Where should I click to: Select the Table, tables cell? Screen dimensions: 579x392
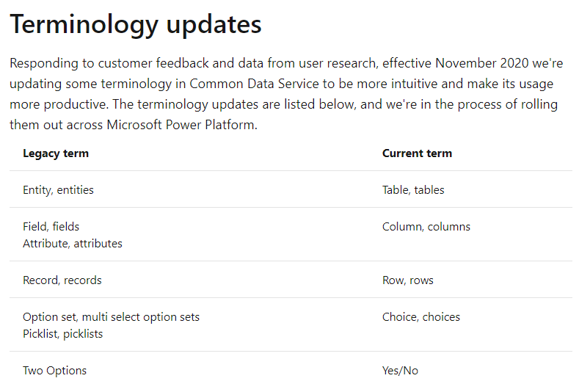[x=413, y=190]
